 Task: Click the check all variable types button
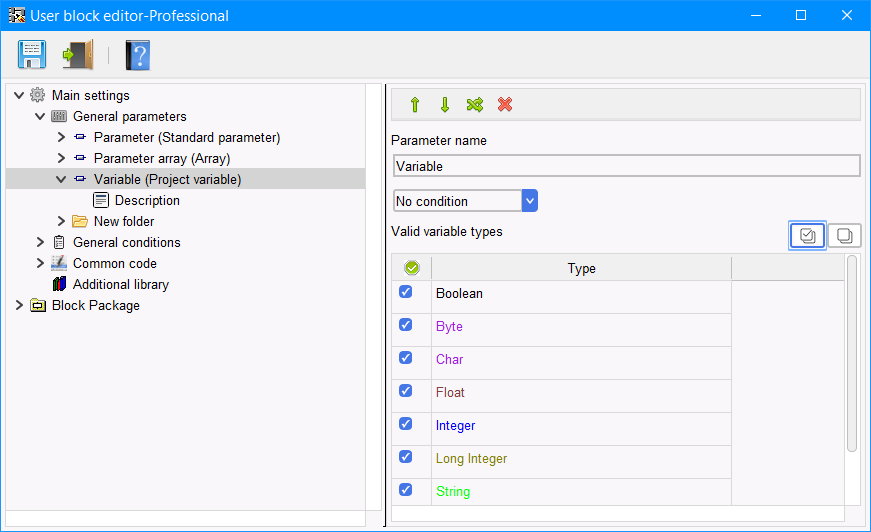click(x=807, y=236)
